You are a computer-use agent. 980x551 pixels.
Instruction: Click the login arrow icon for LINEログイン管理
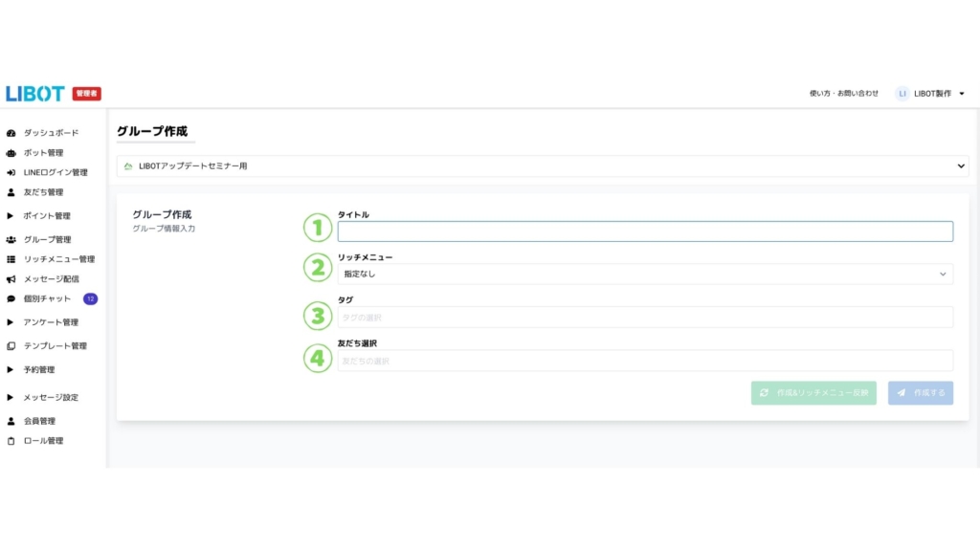(x=11, y=173)
